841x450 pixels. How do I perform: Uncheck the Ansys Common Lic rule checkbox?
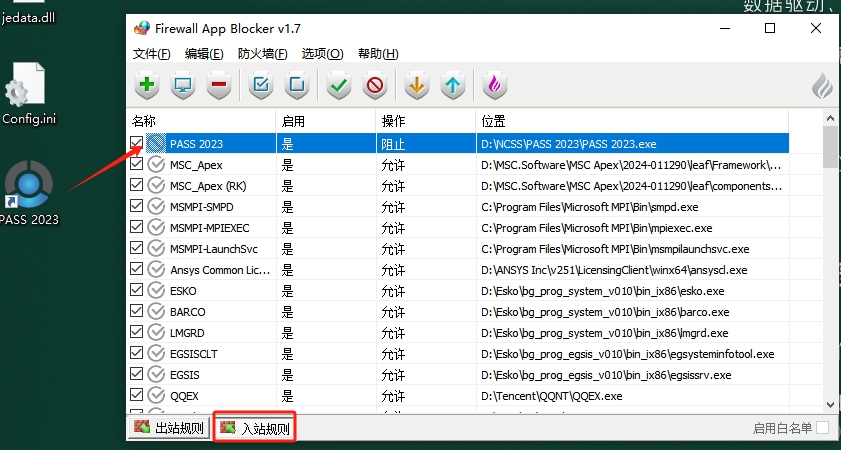point(136,269)
